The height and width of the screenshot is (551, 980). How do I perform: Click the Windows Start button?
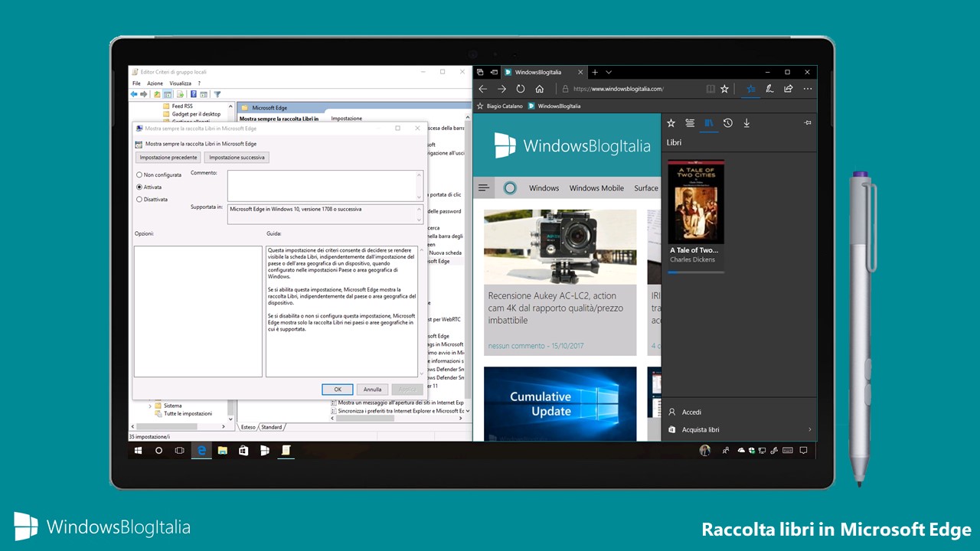[x=139, y=451]
